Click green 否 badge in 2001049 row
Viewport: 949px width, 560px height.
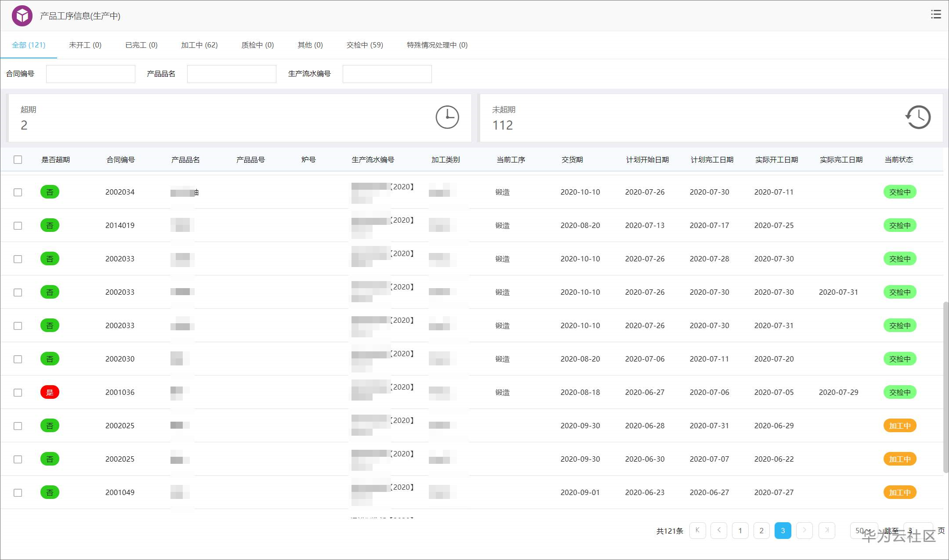[x=50, y=492]
